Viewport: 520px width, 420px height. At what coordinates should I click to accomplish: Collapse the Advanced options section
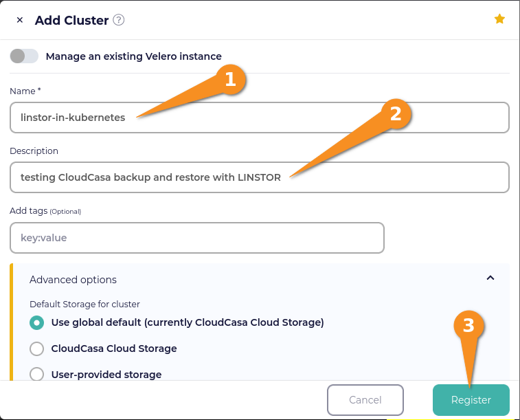pos(490,278)
